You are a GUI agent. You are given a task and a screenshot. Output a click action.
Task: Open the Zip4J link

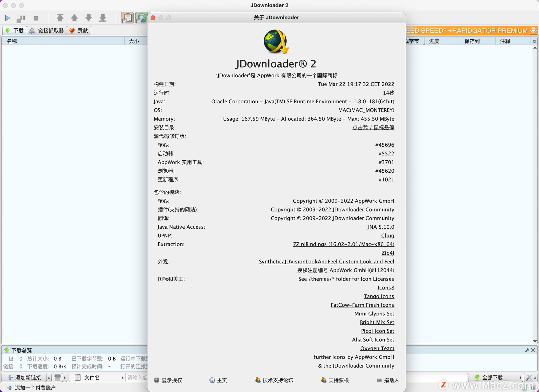[388, 253]
